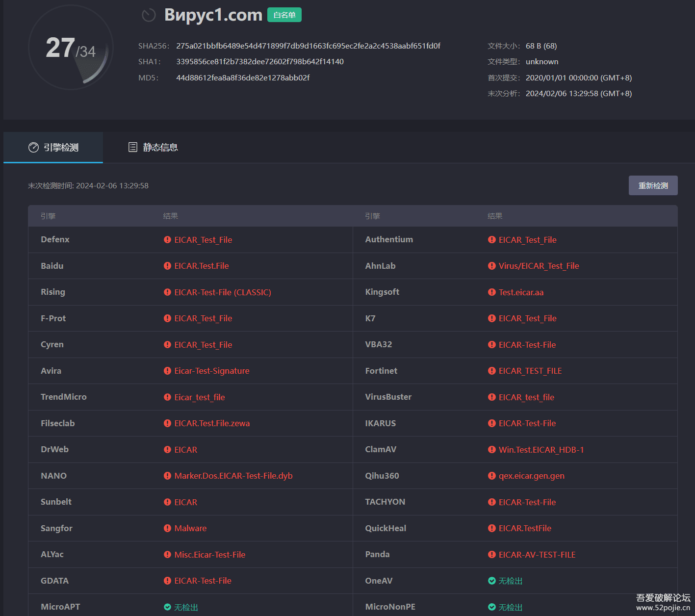
Task: Click the Sangfor result Malware
Action: click(190, 528)
